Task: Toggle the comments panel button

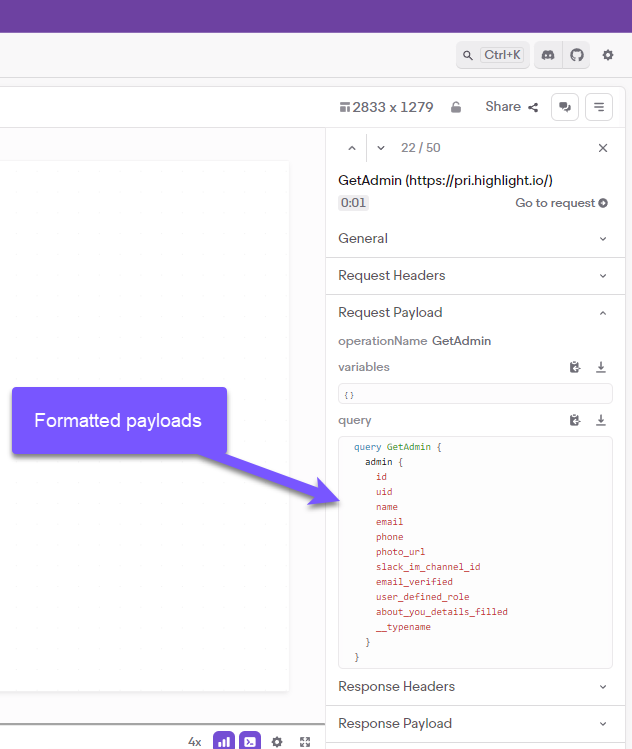Action: tap(565, 107)
